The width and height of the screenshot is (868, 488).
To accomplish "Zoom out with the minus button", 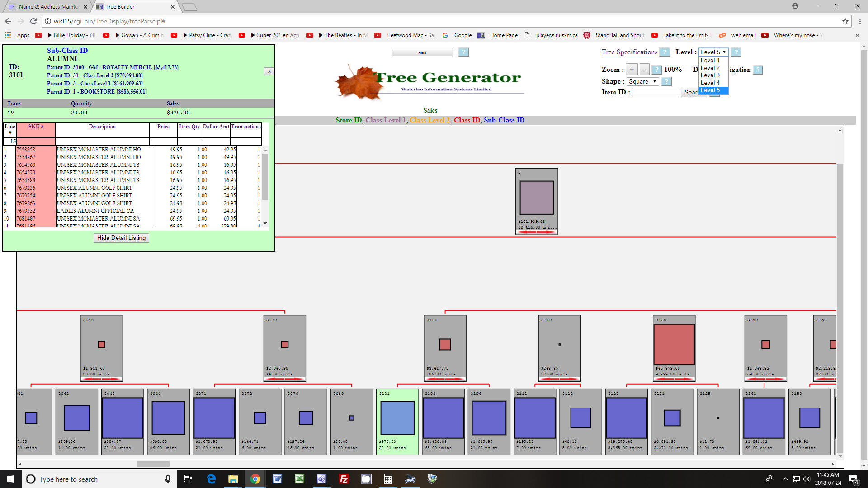I will (x=645, y=70).
